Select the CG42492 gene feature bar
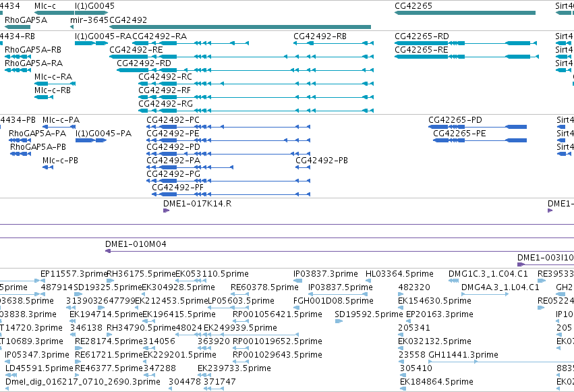This screenshot has height=392, width=574. click(240, 27)
